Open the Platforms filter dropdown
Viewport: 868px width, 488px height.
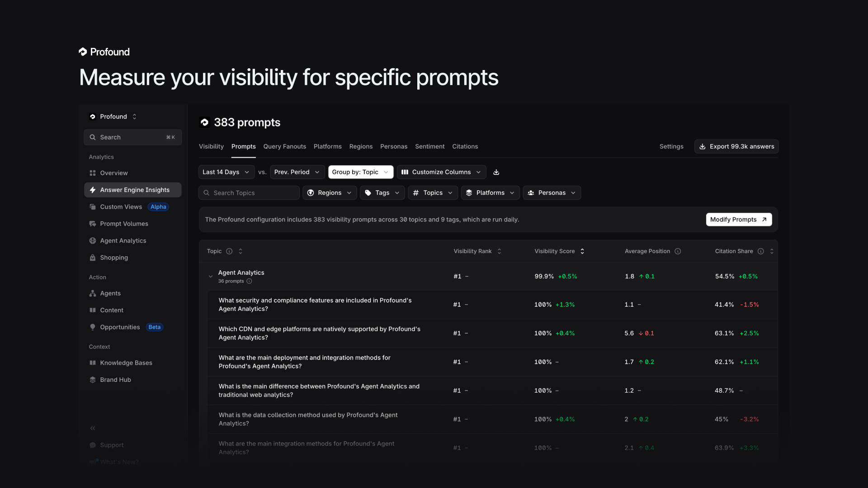tap(490, 193)
